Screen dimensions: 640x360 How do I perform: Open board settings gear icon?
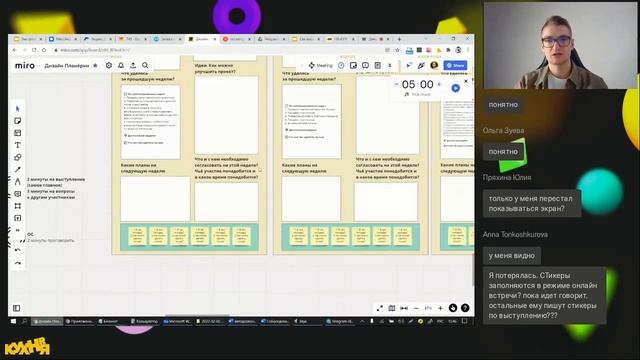(x=109, y=65)
